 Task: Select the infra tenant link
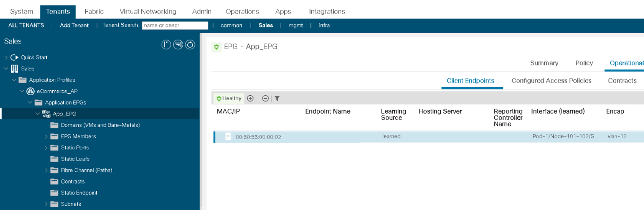pyautogui.click(x=324, y=25)
